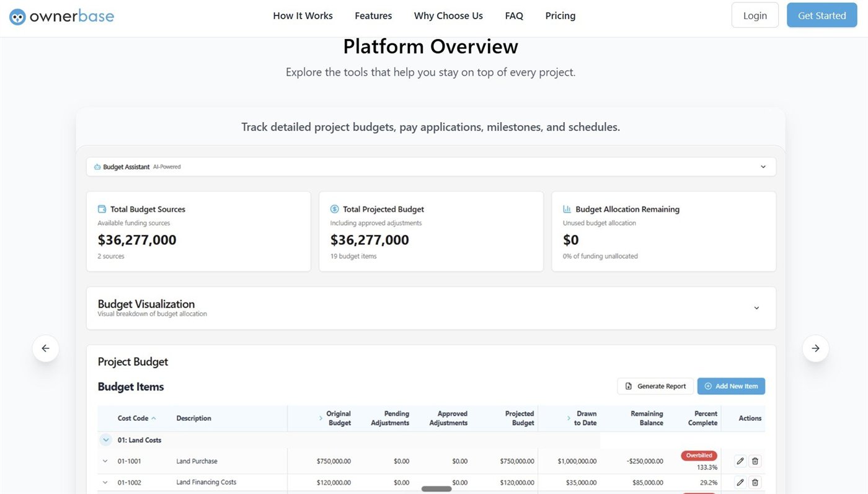Expand the 01-1001 Land Purchase row
Screen dimensions: 868x494
coord(105,461)
